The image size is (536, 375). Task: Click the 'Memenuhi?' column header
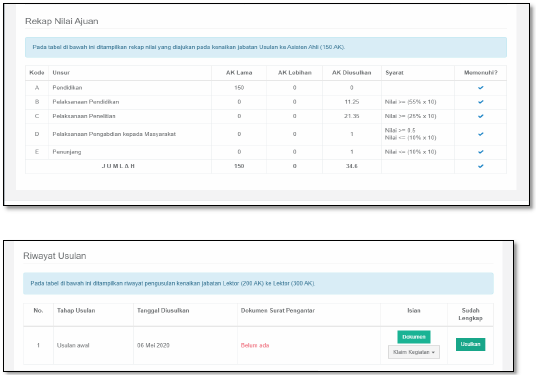pyautogui.click(x=481, y=72)
